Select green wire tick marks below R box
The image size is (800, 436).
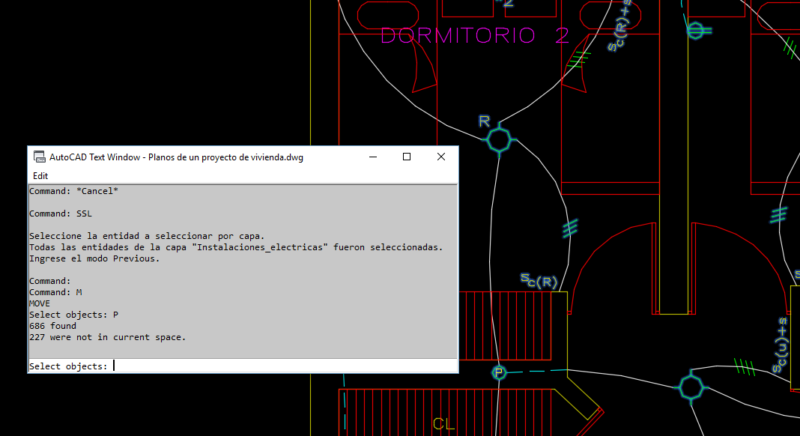click(x=570, y=228)
